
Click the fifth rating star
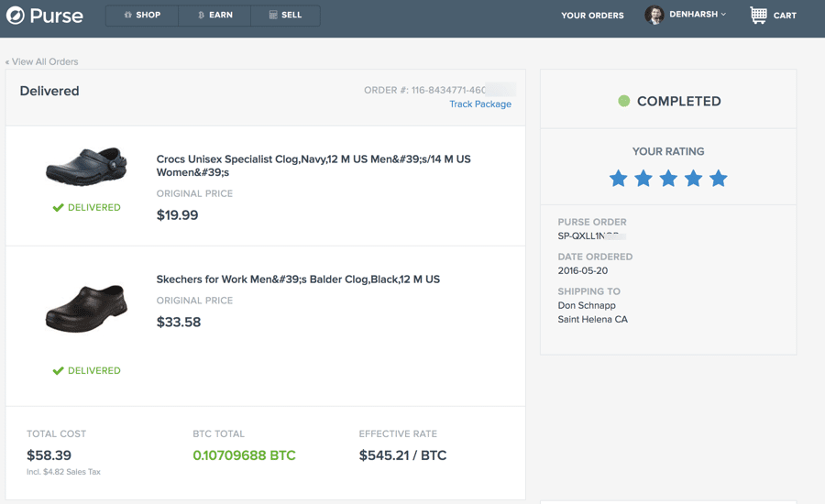point(718,179)
